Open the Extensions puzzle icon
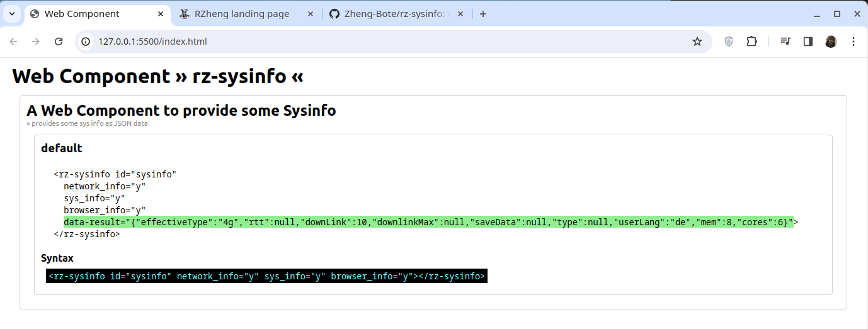This screenshot has height=329, width=868. click(x=751, y=42)
